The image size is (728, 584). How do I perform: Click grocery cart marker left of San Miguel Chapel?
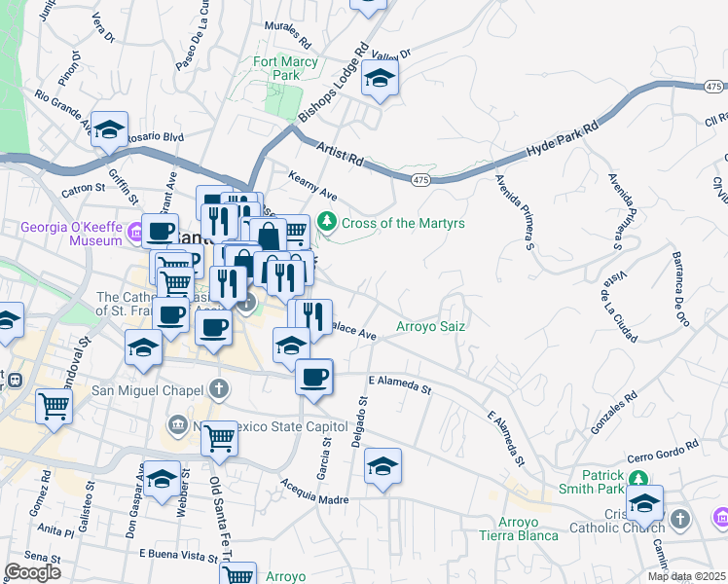click(x=54, y=407)
